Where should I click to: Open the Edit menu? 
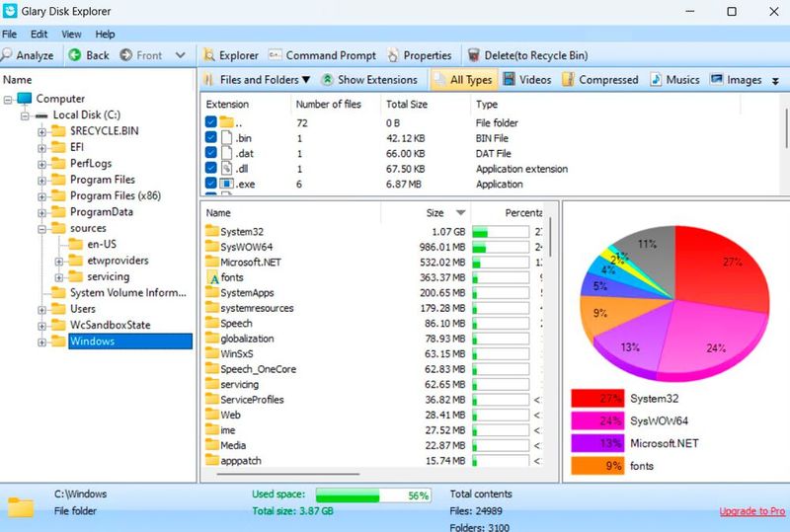39,35
